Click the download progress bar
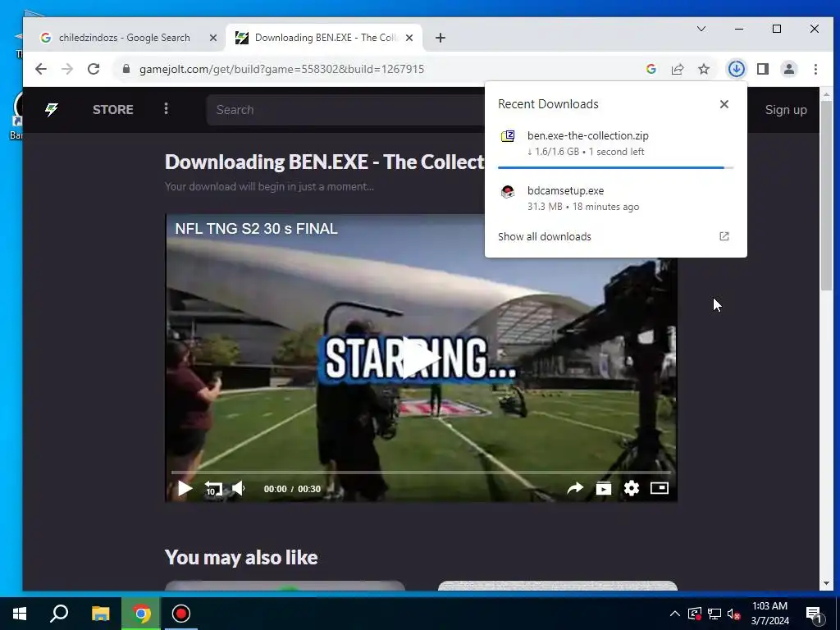The image size is (840, 630). point(615,167)
